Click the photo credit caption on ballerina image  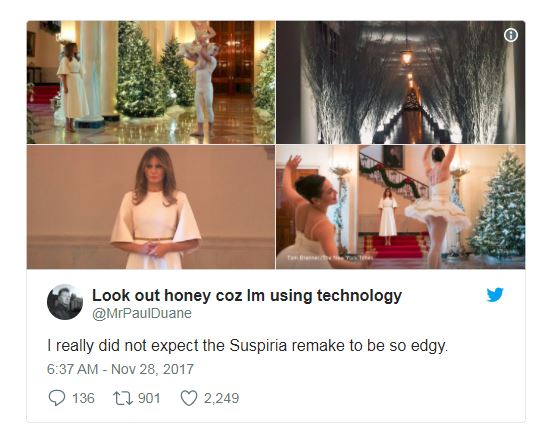coord(330,258)
